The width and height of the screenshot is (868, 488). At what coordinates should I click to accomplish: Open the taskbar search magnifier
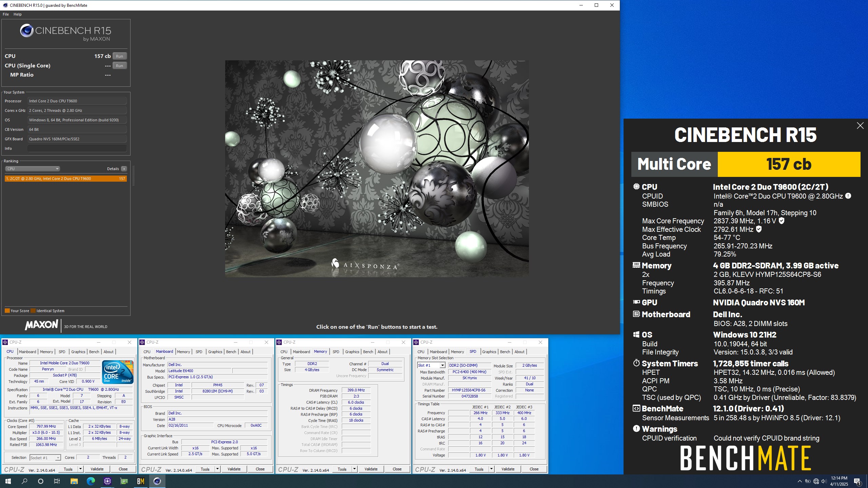[x=24, y=481]
